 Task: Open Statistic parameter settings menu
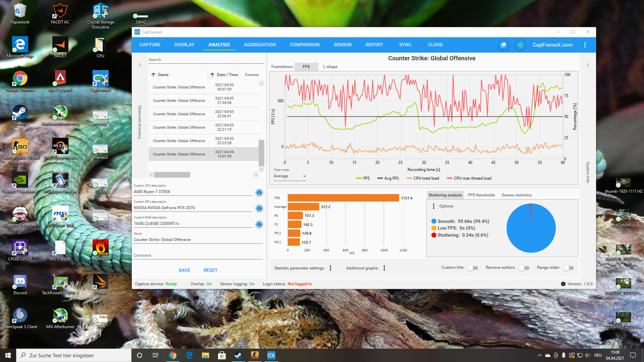(330, 268)
